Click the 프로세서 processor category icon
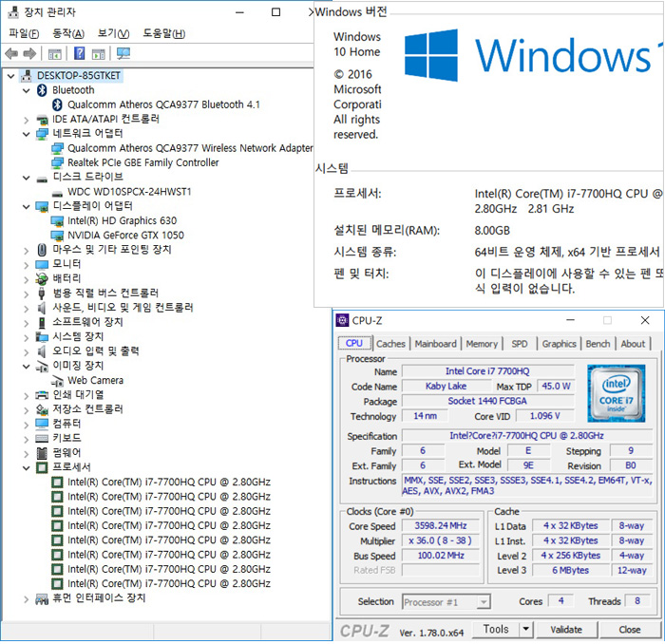Image resolution: width=665 pixels, height=644 pixels. tap(42, 467)
